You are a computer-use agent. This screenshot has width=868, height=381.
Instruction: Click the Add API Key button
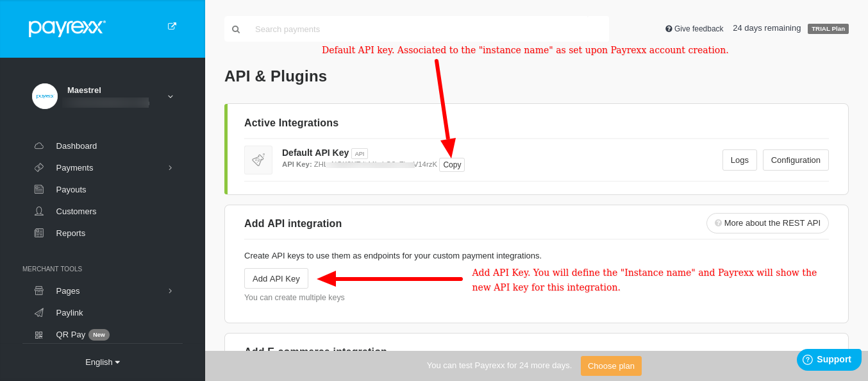(276, 278)
